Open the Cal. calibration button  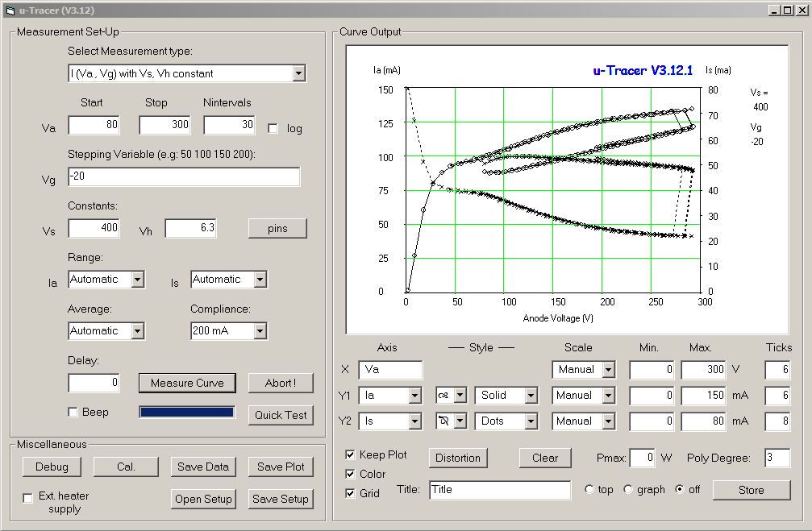126,467
